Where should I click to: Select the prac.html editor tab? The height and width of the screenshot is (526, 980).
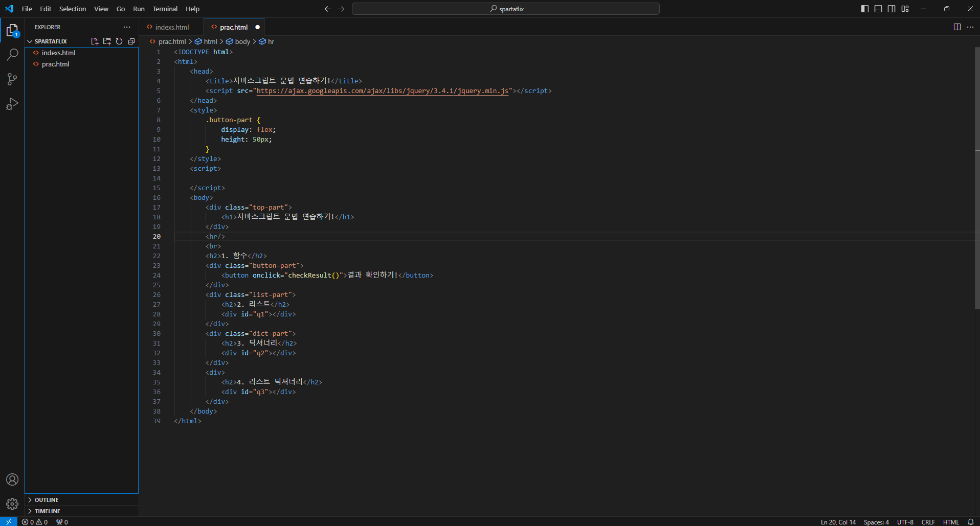click(234, 27)
